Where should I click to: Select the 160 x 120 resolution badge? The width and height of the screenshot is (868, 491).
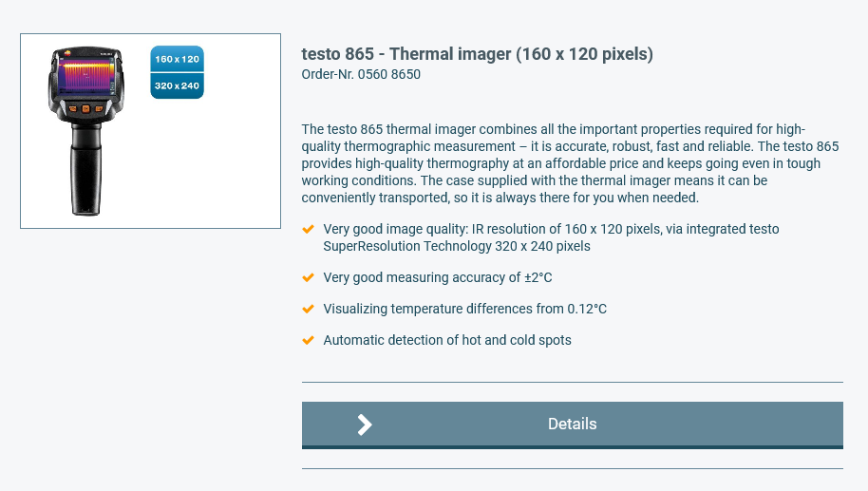(x=178, y=59)
